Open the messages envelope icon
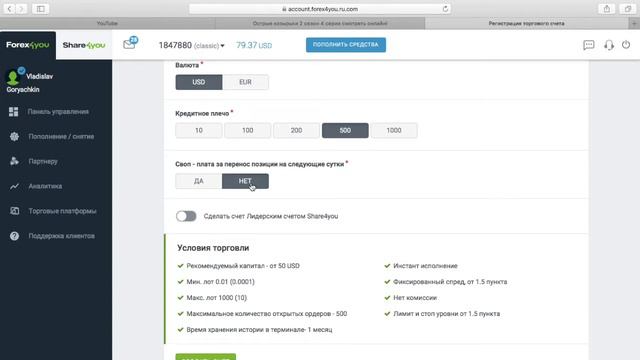The height and width of the screenshot is (360, 640). click(130, 43)
